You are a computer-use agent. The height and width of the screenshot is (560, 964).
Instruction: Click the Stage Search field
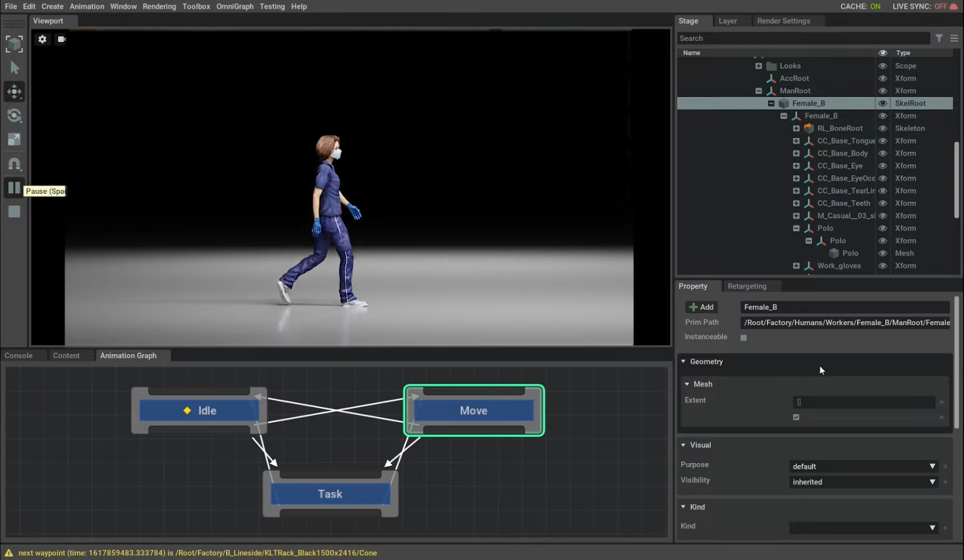[803, 38]
